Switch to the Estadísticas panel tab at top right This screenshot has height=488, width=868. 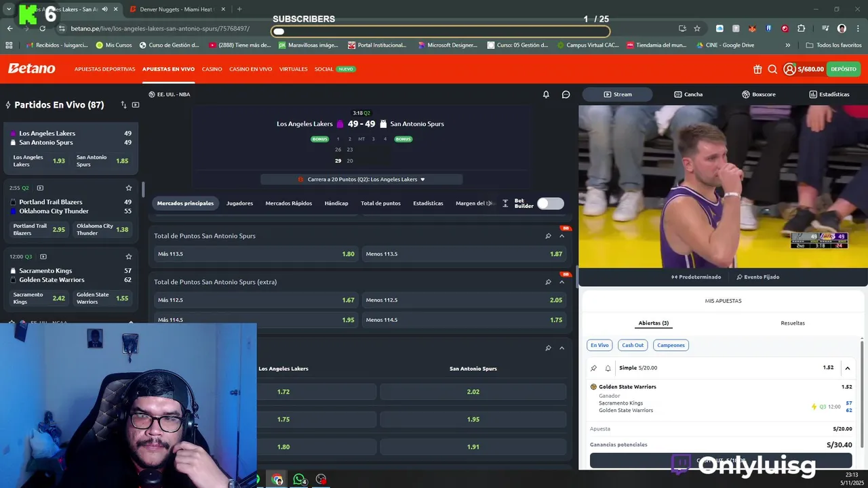pos(829,94)
